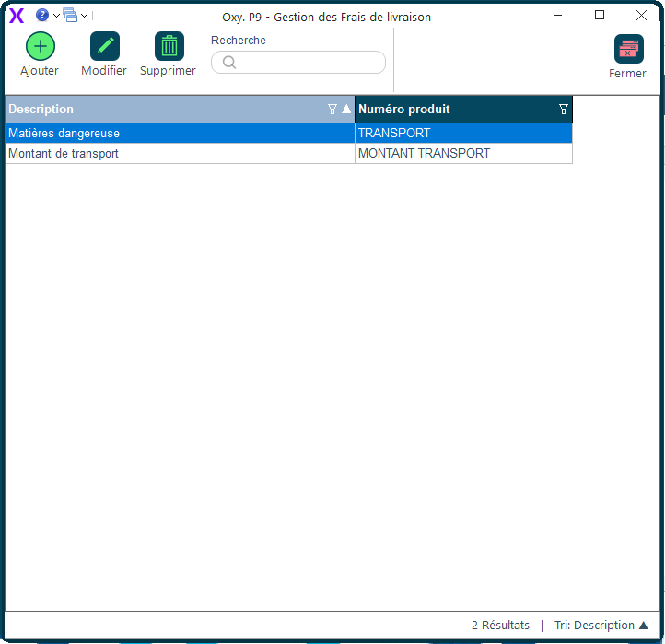The height and width of the screenshot is (644, 665).
Task: Click the 'Tri: Description' sort indicator
Action: point(601,625)
